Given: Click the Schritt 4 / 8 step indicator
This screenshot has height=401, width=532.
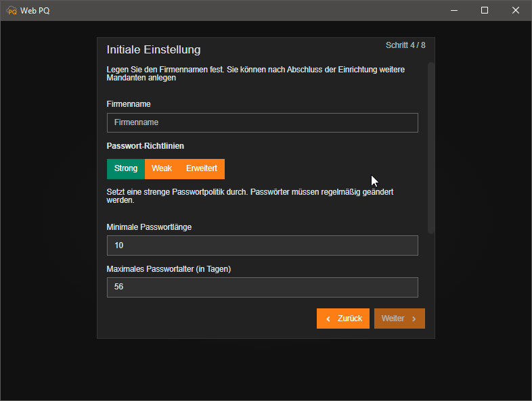Looking at the screenshot, I should [405, 45].
